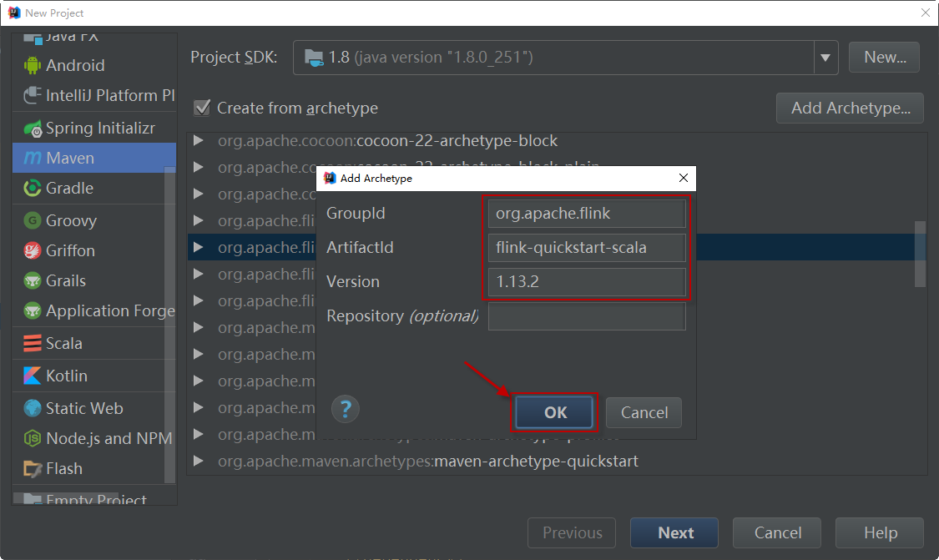939x560 pixels.
Task: Expand org.apache.fli row just below selection
Action: [198, 275]
